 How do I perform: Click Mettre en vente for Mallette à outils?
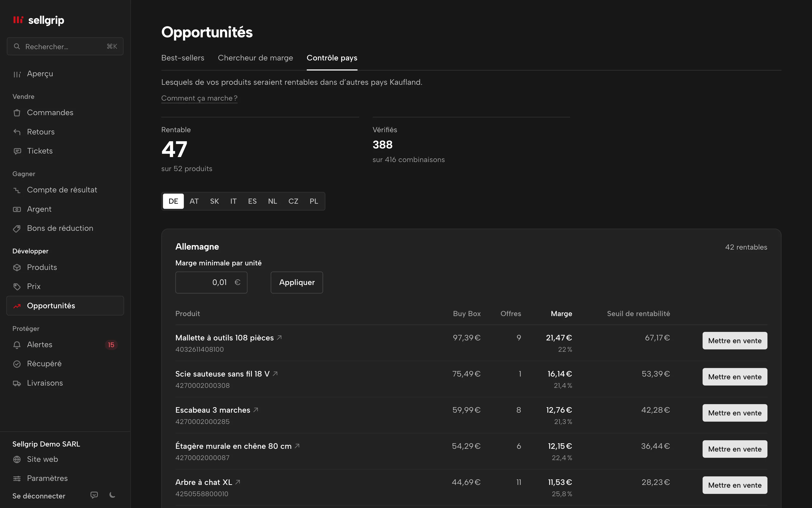735,341
